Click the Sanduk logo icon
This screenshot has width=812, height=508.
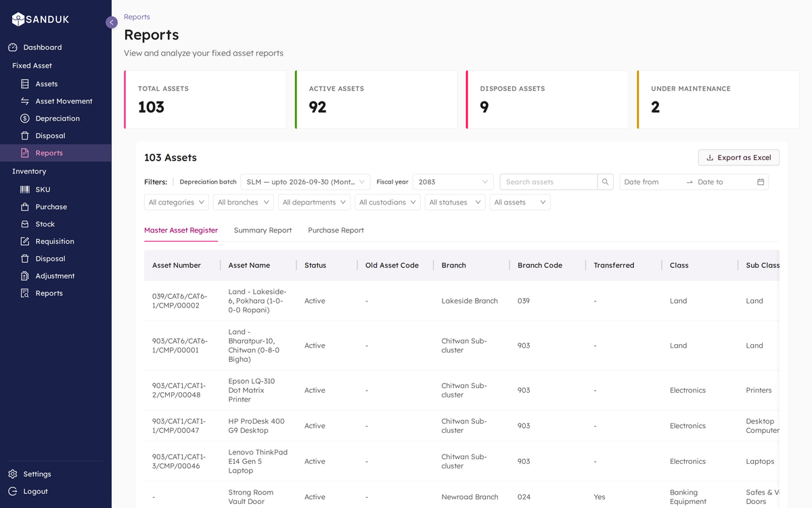(18, 20)
